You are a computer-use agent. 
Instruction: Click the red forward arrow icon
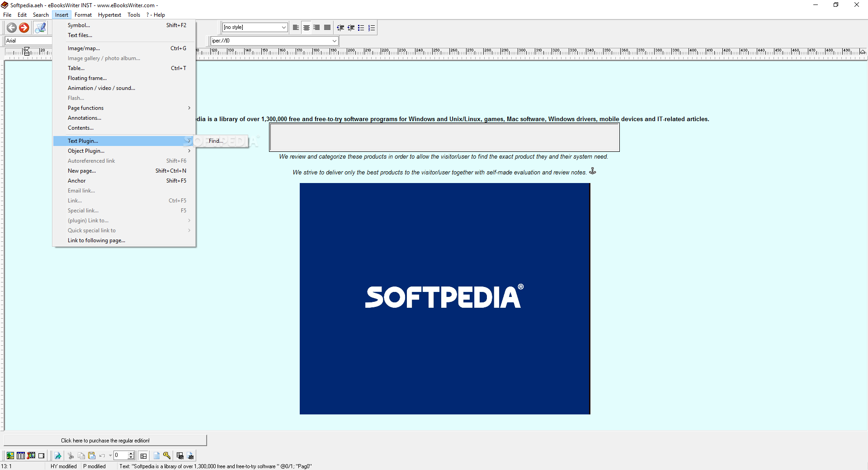(24, 28)
